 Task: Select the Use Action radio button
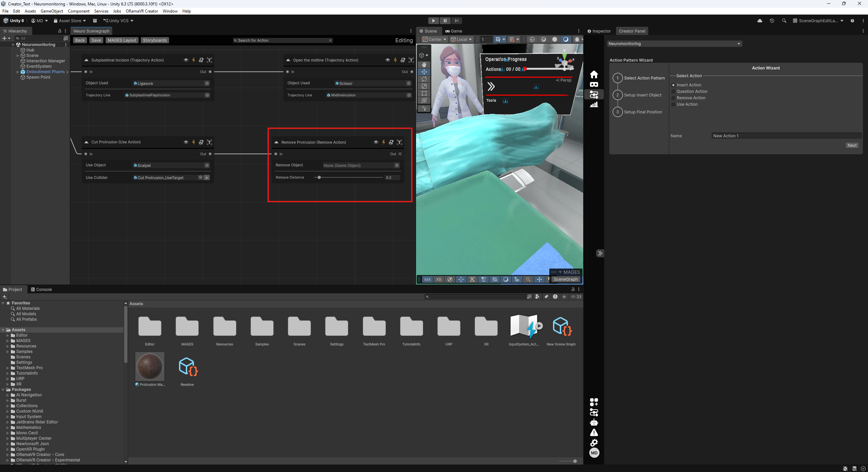coord(673,104)
